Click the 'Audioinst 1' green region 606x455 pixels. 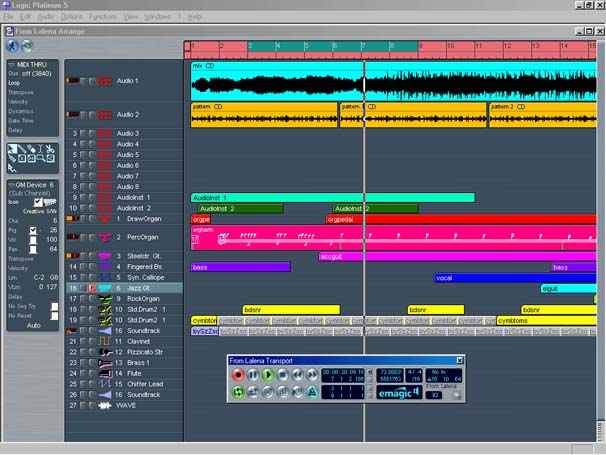(x=333, y=198)
